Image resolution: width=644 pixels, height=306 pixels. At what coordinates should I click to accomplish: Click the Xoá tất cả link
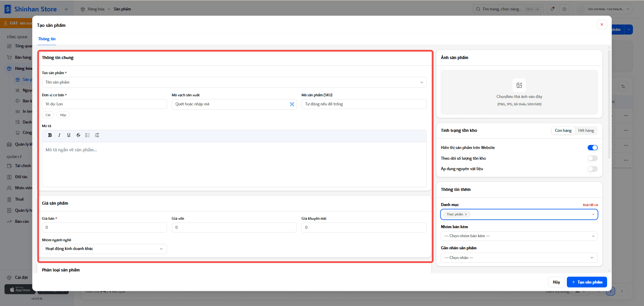click(x=590, y=205)
